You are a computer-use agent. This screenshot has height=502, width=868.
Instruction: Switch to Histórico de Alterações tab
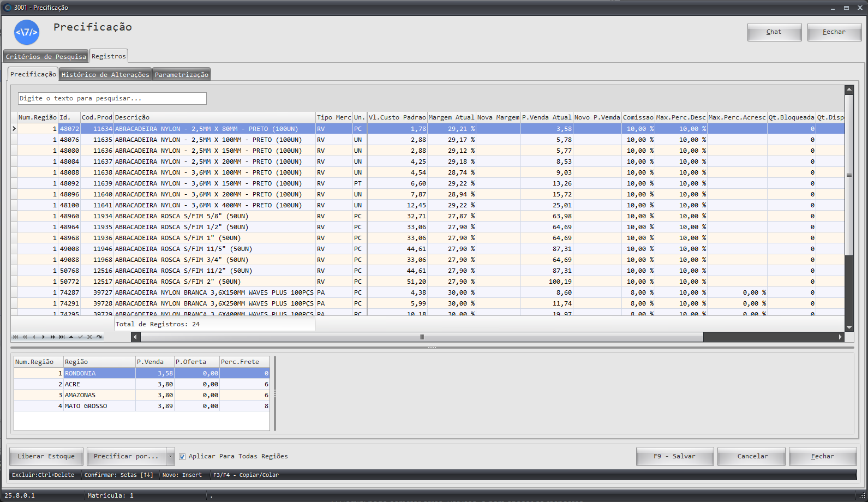105,75
